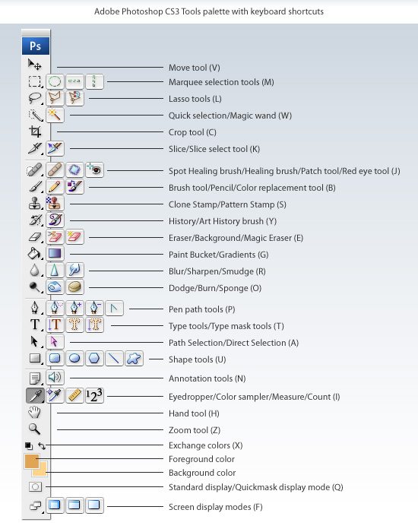Select the Rectangle shape tool
This screenshot has height=532, width=418.
[35, 358]
